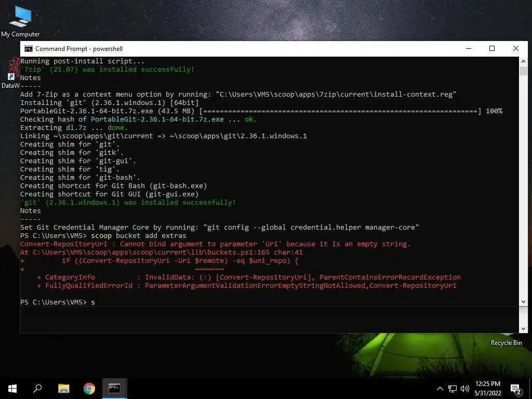Open the Windows Start menu
This screenshot has height=399, width=532.
[12, 389]
